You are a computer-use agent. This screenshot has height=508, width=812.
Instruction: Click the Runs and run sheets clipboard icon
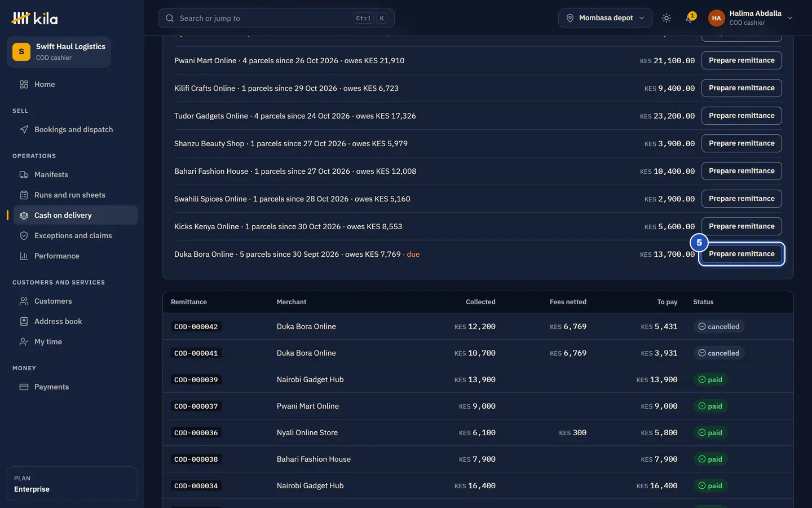click(24, 195)
